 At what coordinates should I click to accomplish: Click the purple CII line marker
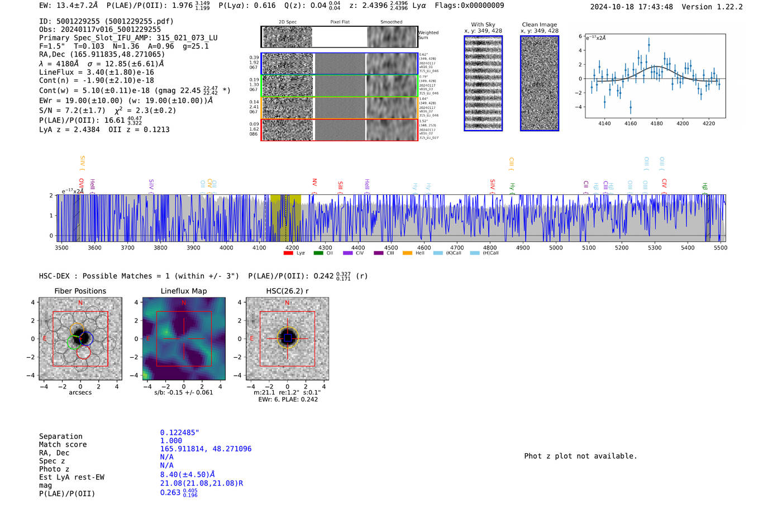[586, 186]
